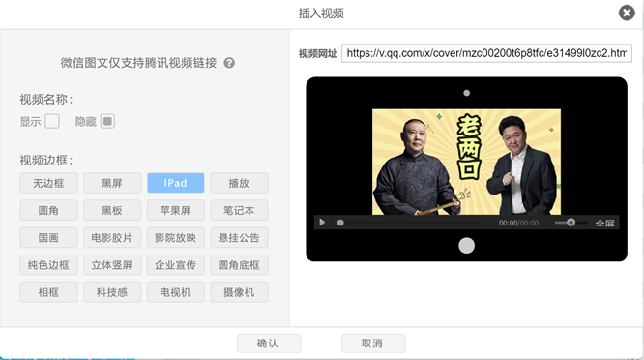Choose the 笔记本 video border
644x360 pixels.
[x=239, y=210]
